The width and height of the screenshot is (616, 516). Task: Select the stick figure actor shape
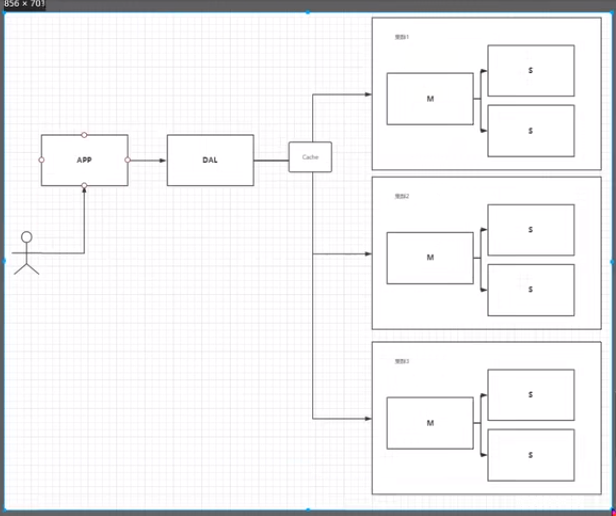(x=26, y=253)
